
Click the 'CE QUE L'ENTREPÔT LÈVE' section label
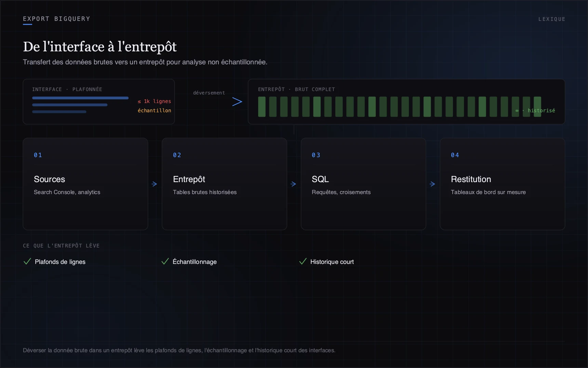point(61,246)
